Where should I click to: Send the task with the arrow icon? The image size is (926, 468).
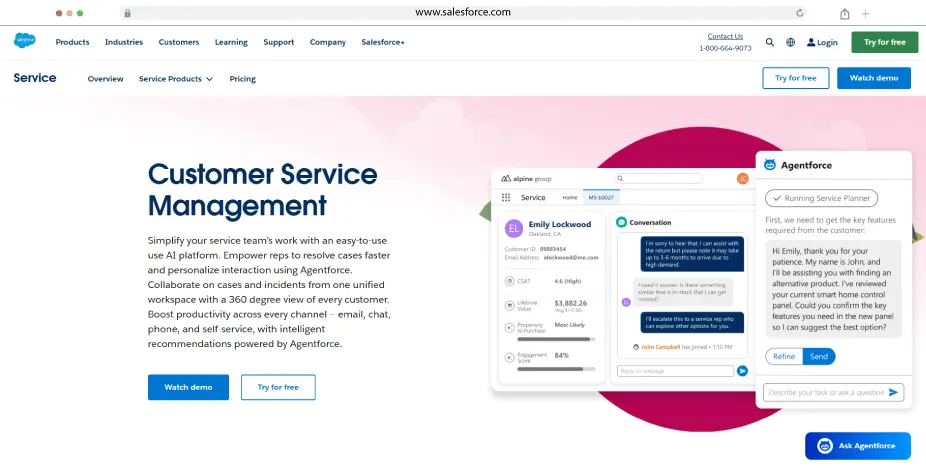click(894, 392)
